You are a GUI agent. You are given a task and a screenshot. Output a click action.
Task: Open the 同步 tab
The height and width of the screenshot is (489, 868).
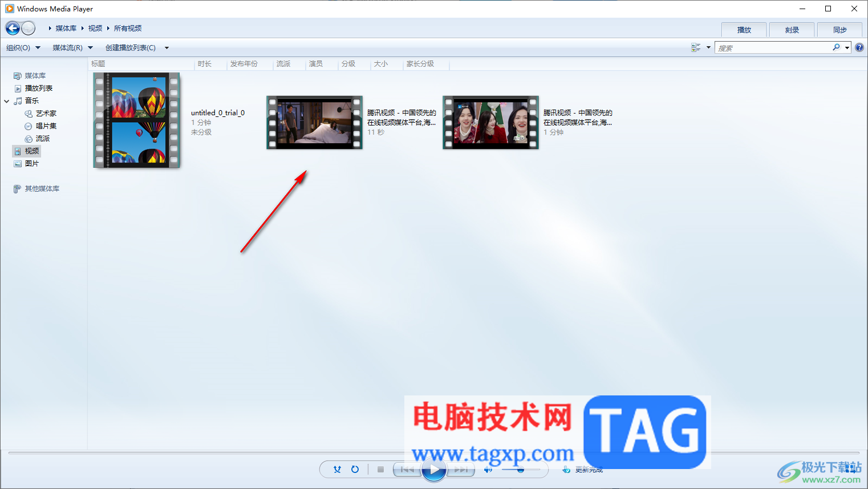[839, 30]
